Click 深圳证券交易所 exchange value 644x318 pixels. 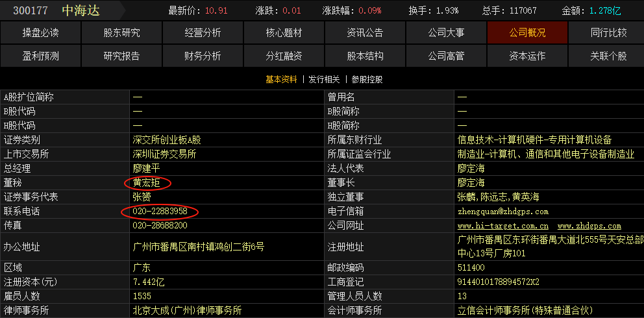pyautogui.click(x=164, y=154)
